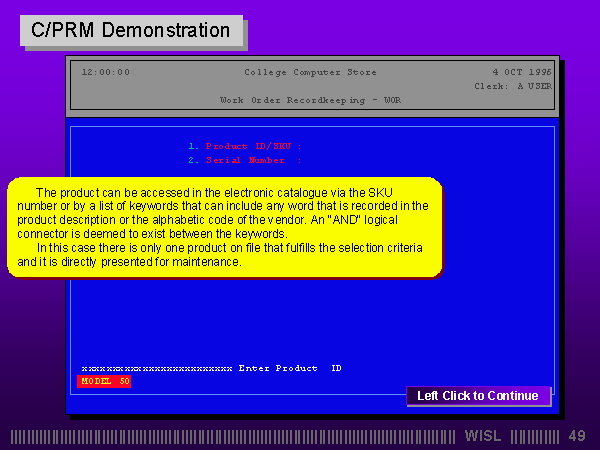Click the slide number 49
This screenshot has height=450, width=600.
click(x=577, y=436)
